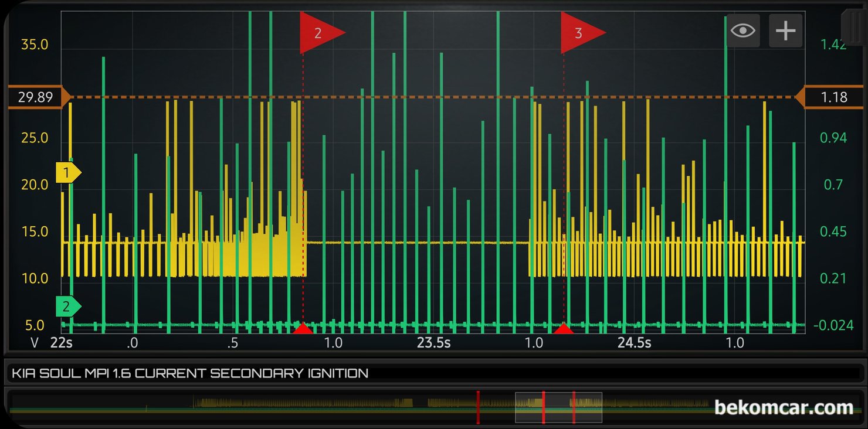Click the V unit label
868x429 pixels.
pyautogui.click(x=35, y=343)
